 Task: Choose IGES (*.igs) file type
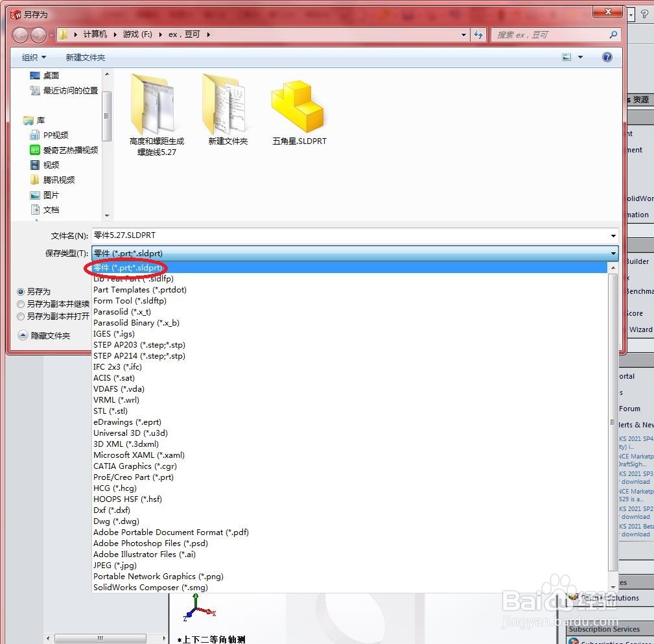pyautogui.click(x=349, y=334)
